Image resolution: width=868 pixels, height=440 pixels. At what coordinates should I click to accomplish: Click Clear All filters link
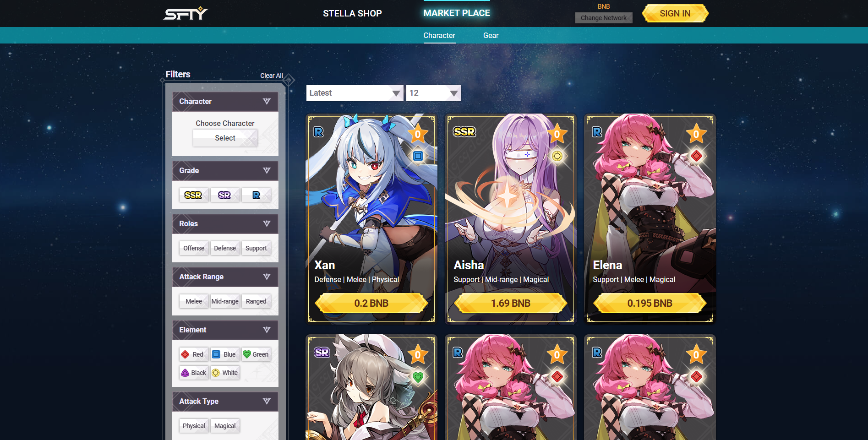click(x=272, y=76)
